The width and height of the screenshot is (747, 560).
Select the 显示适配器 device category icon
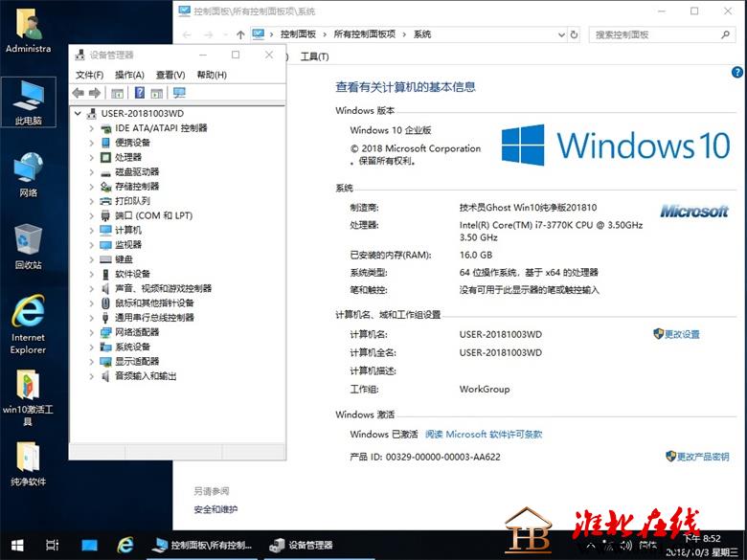click(x=105, y=362)
